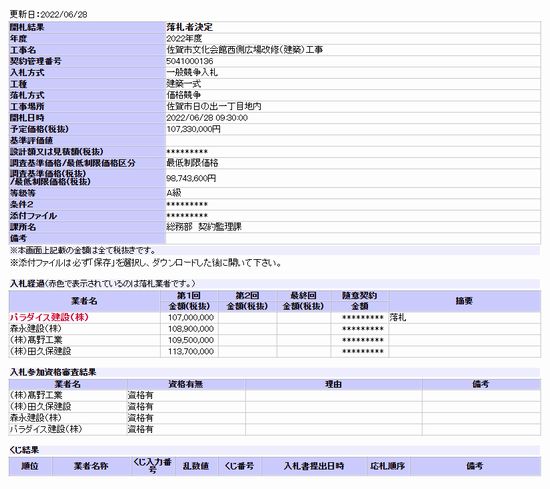550x489 pixels.
Task: Click the minimum price 98,743,600円
Action: [x=191, y=178]
